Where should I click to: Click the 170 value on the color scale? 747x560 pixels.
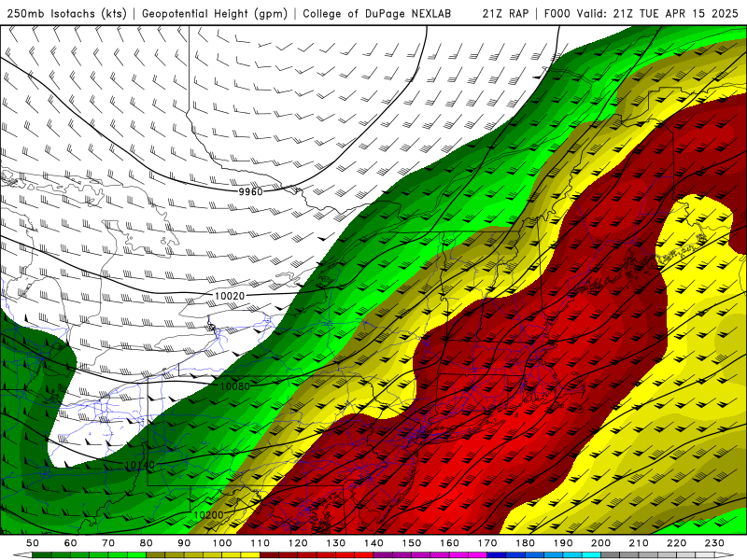click(x=487, y=543)
